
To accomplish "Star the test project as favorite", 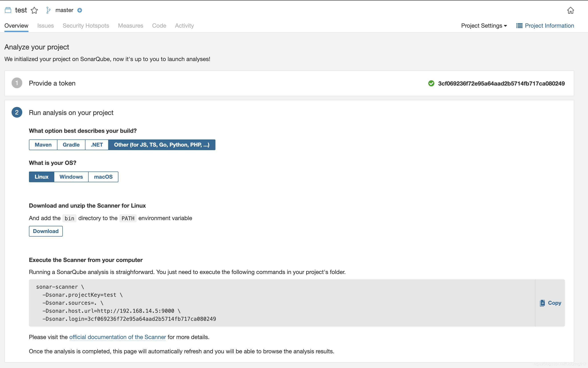I will [34, 10].
